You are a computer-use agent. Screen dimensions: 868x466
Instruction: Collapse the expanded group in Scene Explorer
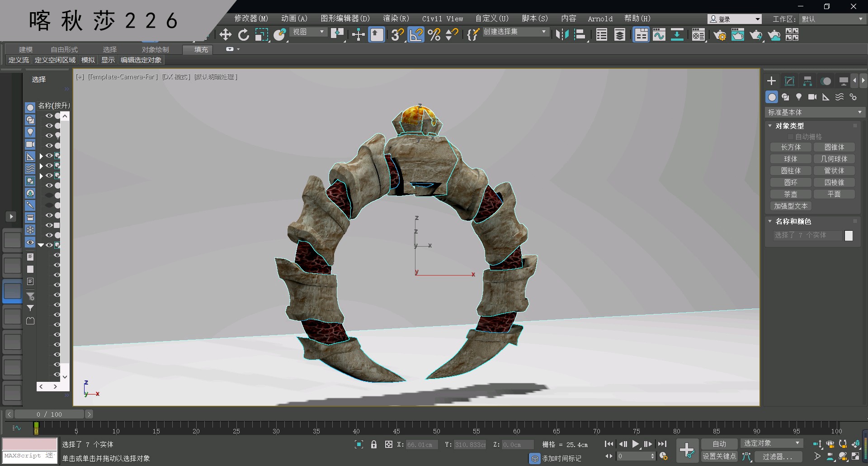(x=41, y=245)
